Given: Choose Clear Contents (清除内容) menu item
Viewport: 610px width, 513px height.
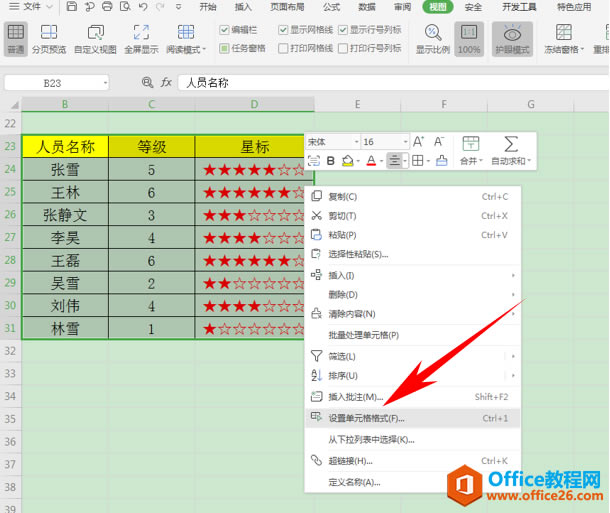Looking at the screenshot, I should point(413,314).
